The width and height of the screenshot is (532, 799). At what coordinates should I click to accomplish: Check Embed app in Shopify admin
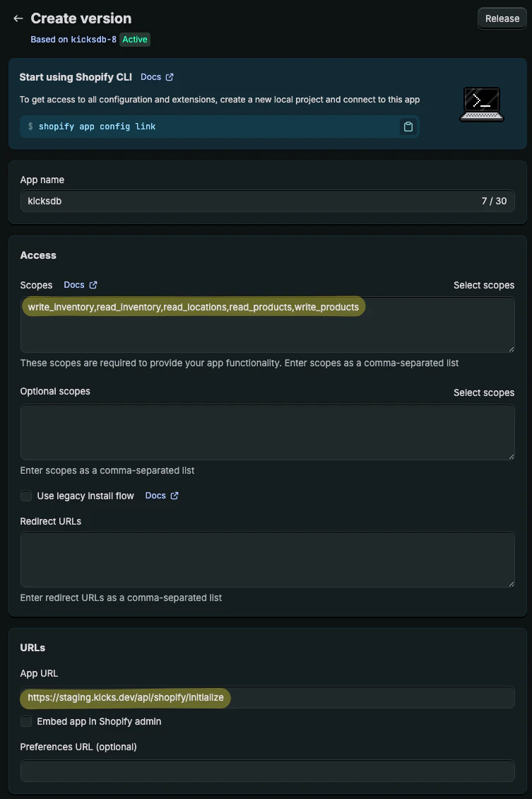[26, 722]
